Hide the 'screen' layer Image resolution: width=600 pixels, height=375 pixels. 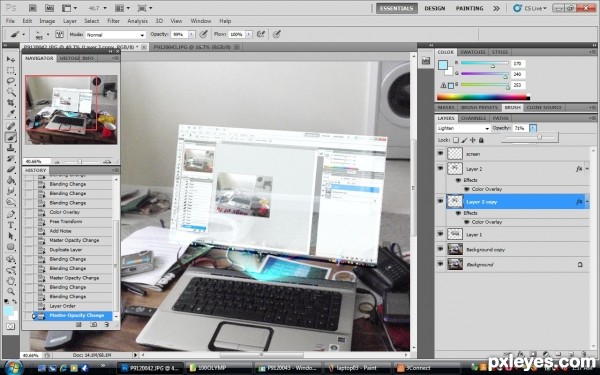(x=440, y=153)
